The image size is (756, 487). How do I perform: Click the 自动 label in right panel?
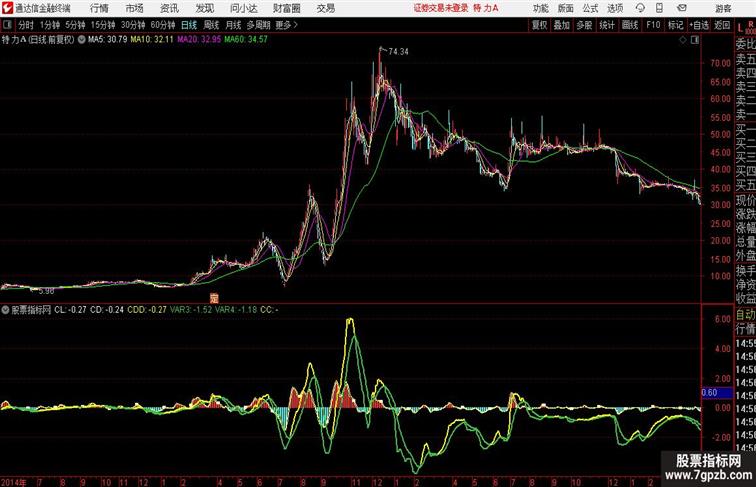pos(745,315)
